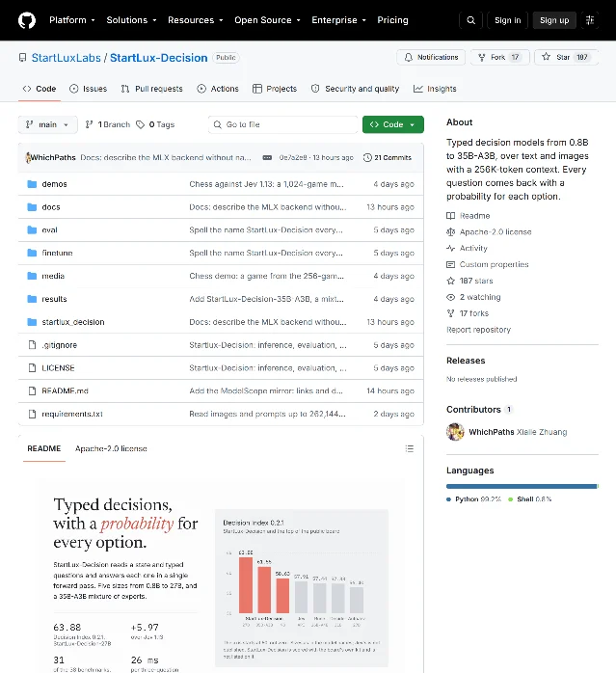616x673 pixels.
Task: Open the Platform menu dropdown
Action: pos(72,20)
